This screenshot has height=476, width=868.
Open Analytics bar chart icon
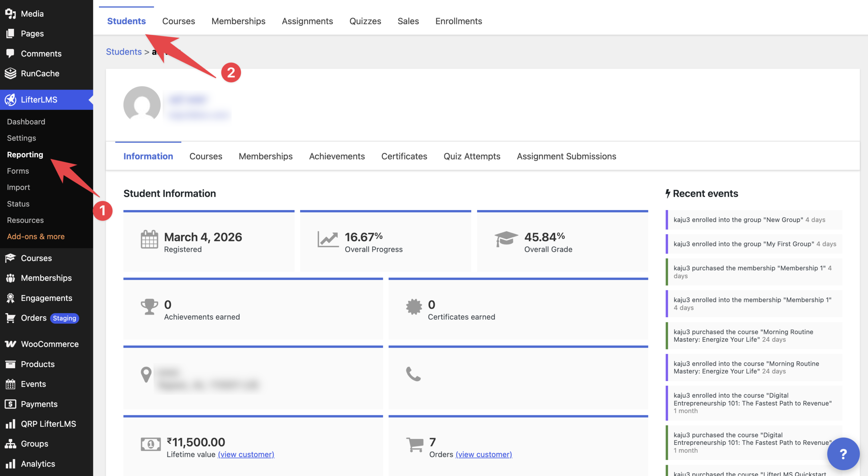coord(11,464)
